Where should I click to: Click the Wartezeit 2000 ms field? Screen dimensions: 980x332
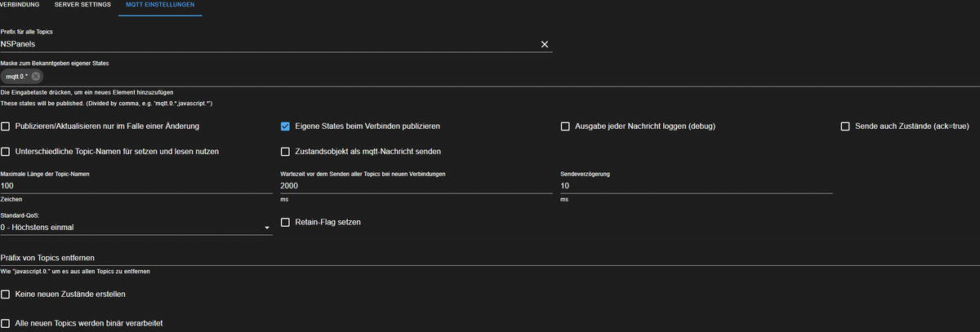point(416,186)
